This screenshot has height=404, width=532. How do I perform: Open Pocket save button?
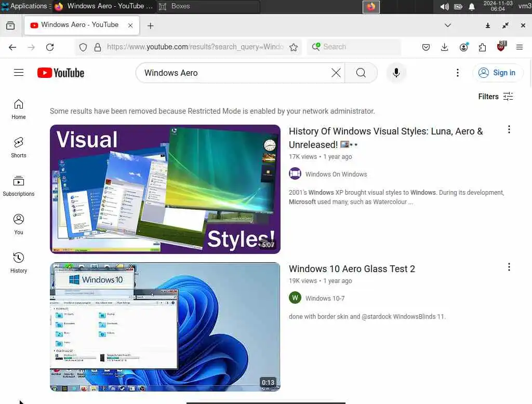click(x=426, y=47)
